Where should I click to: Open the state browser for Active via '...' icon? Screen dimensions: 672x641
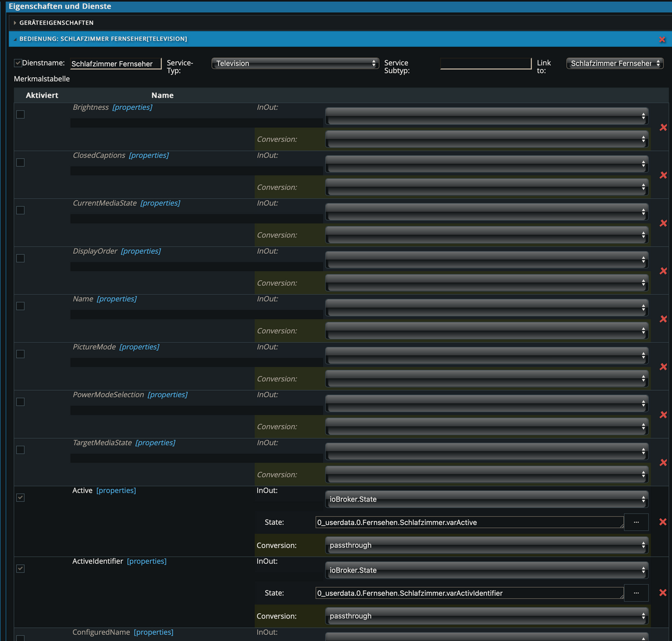coord(636,522)
